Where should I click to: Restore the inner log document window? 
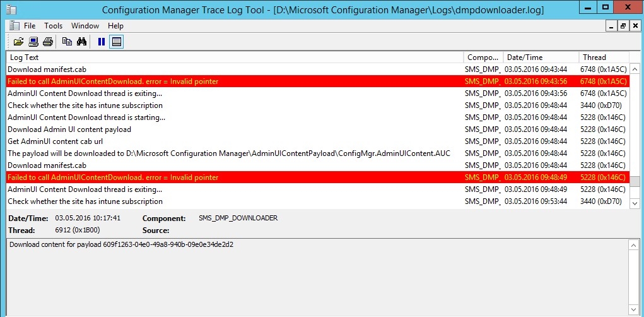click(x=623, y=26)
